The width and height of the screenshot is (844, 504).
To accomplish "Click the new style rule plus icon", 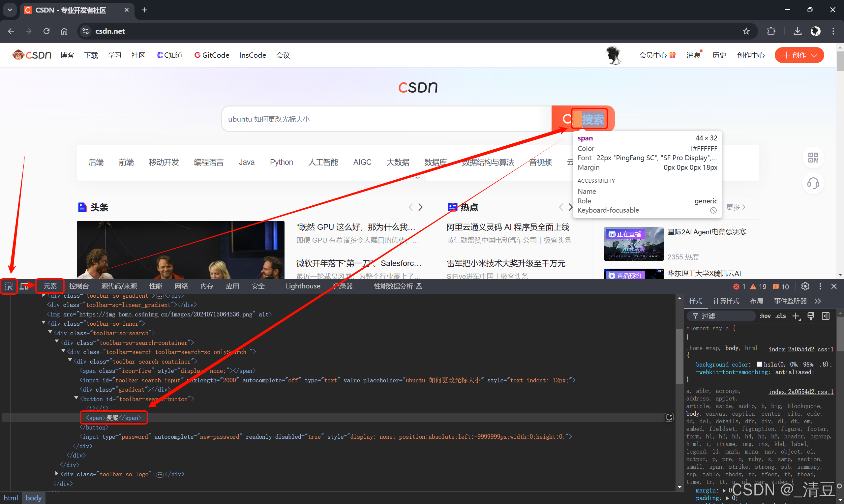I will pyautogui.click(x=796, y=316).
